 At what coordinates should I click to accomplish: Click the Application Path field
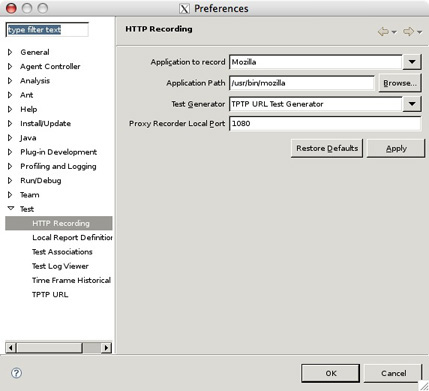302,83
